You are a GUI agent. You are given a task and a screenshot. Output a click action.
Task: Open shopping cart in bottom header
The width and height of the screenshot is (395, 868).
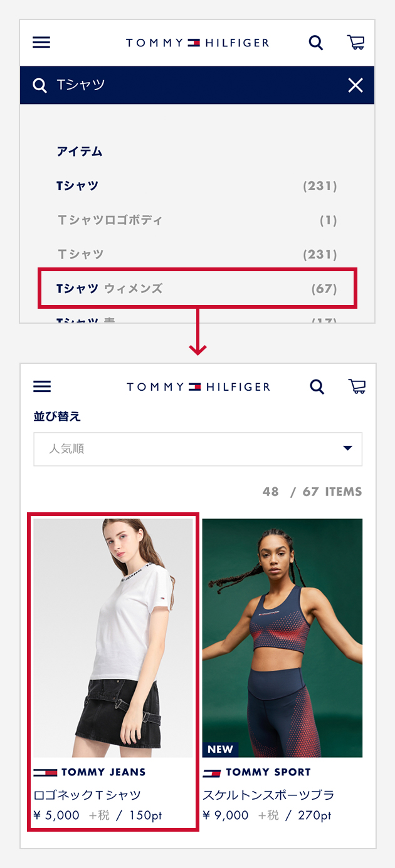click(x=357, y=386)
